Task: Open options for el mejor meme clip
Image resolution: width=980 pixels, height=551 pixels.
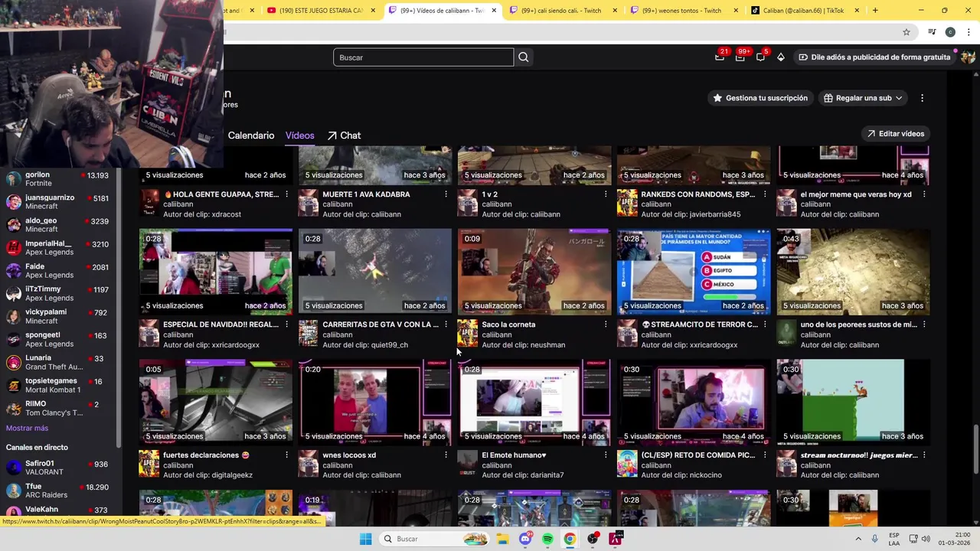Action: (923, 194)
